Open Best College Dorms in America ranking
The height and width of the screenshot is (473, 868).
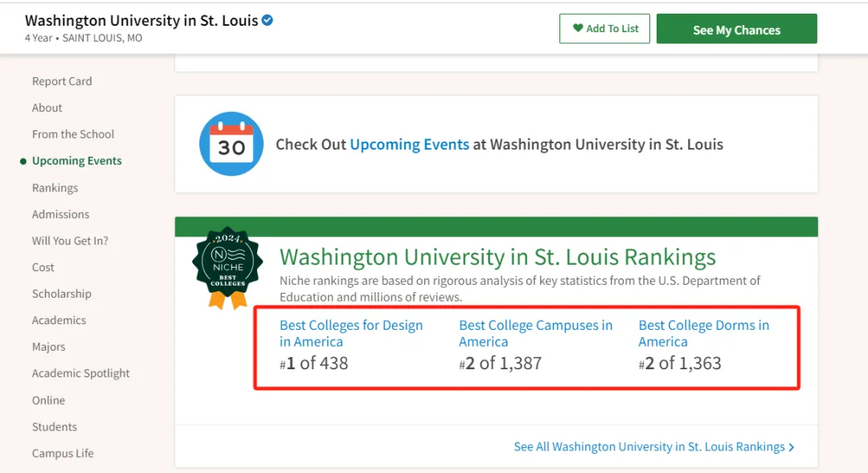[x=703, y=333]
